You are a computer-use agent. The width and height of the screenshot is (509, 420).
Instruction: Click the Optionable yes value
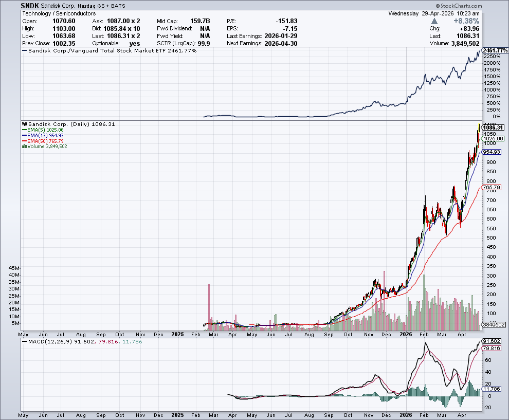135,44
